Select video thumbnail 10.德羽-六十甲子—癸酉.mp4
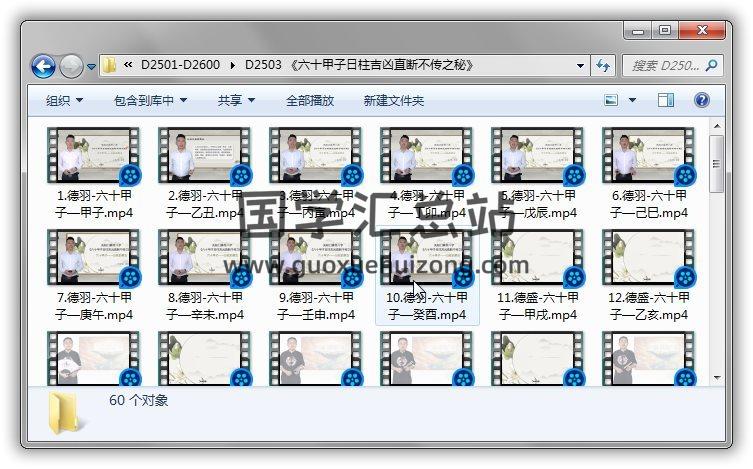 tap(426, 258)
